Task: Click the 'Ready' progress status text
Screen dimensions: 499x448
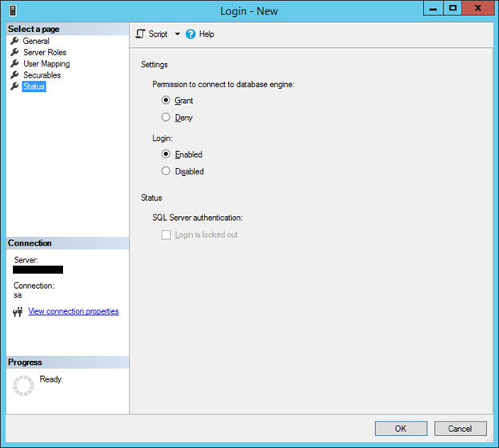Action: (50, 379)
